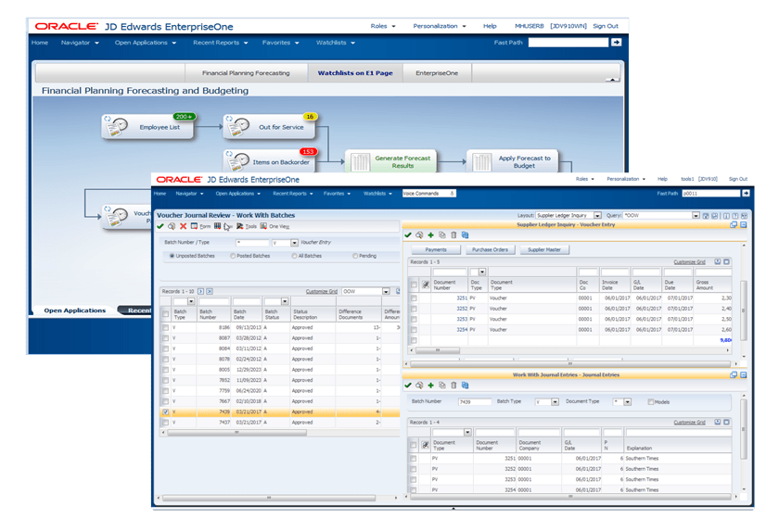Click Items on Backorder watchlist tile
779x532 pixels.
pos(269,161)
